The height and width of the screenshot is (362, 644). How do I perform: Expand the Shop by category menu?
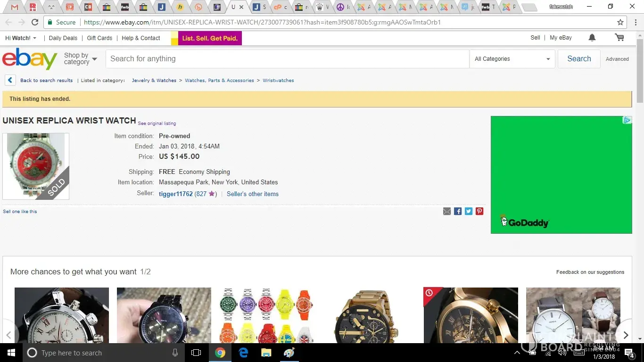click(x=80, y=59)
